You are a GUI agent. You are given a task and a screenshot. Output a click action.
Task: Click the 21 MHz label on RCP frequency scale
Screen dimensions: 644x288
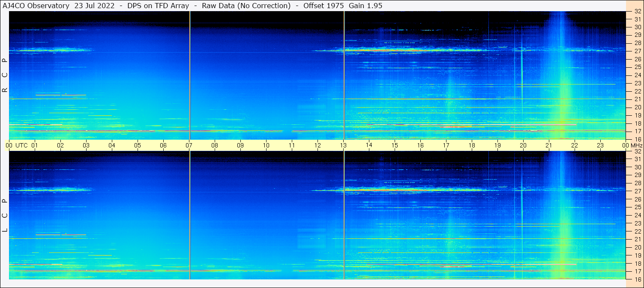(x=637, y=99)
